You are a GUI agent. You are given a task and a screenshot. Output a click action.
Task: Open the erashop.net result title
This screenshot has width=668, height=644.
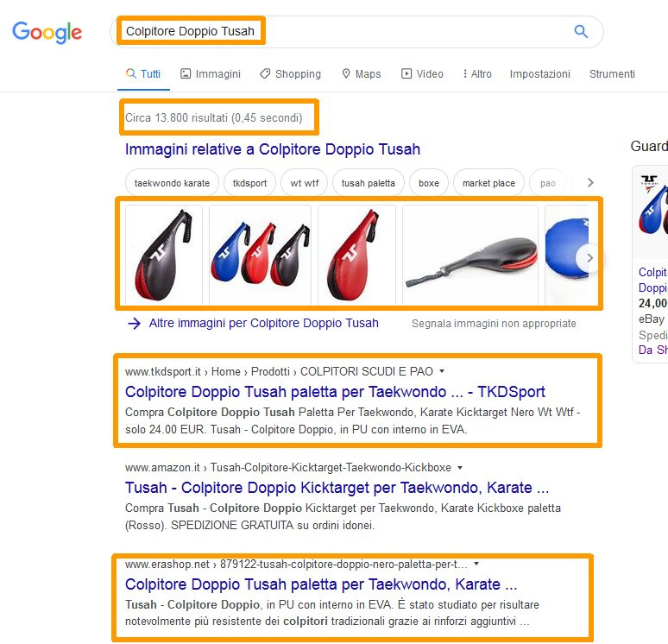point(321,584)
